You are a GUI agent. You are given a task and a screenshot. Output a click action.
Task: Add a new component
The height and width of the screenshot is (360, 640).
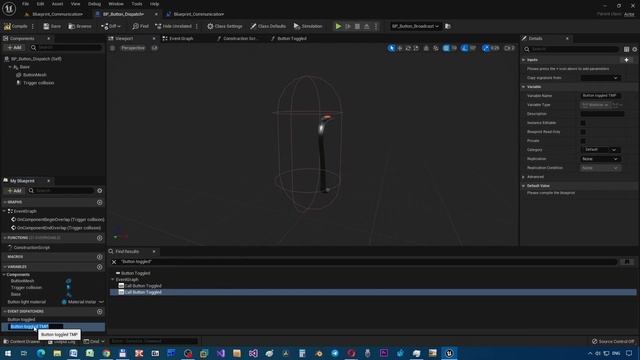click(x=14, y=48)
